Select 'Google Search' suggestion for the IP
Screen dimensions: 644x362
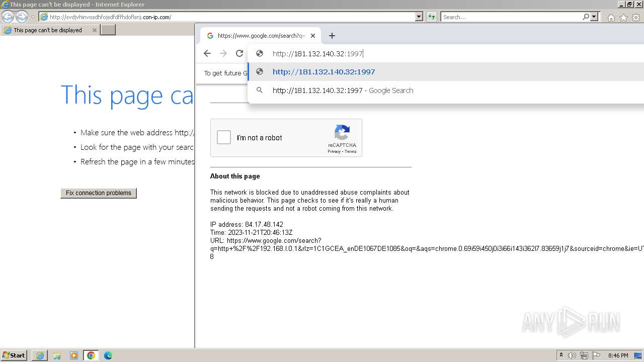[446, 90]
